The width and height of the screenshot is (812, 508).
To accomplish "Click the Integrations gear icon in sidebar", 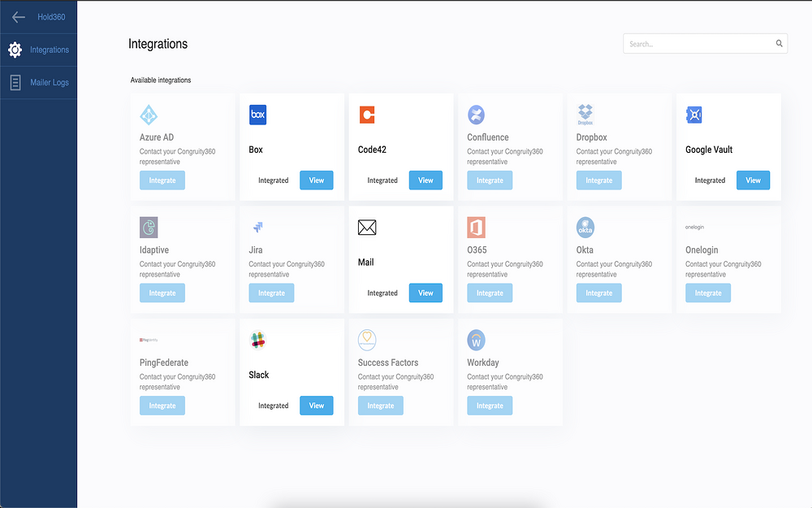I will [x=15, y=50].
